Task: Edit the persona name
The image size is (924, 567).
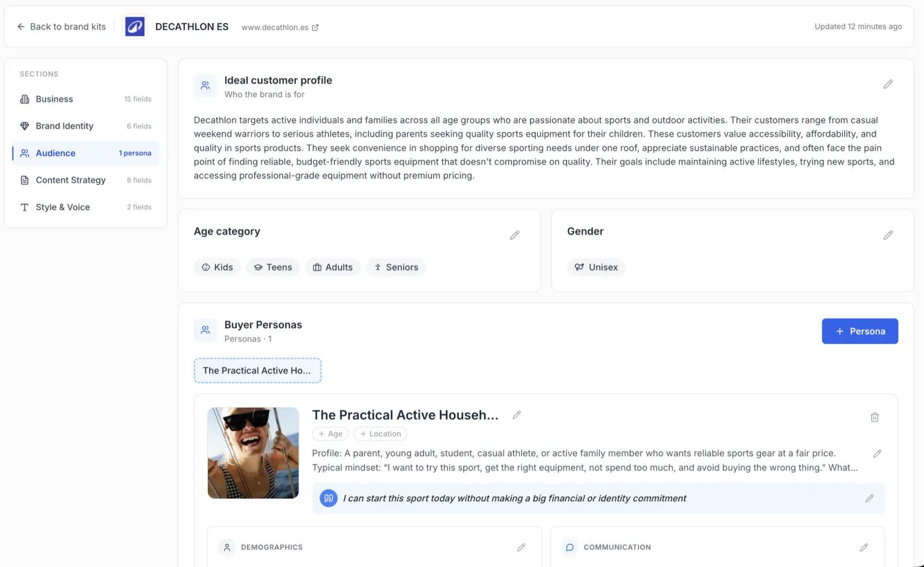Action: pyautogui.click(x=517, y=415)
